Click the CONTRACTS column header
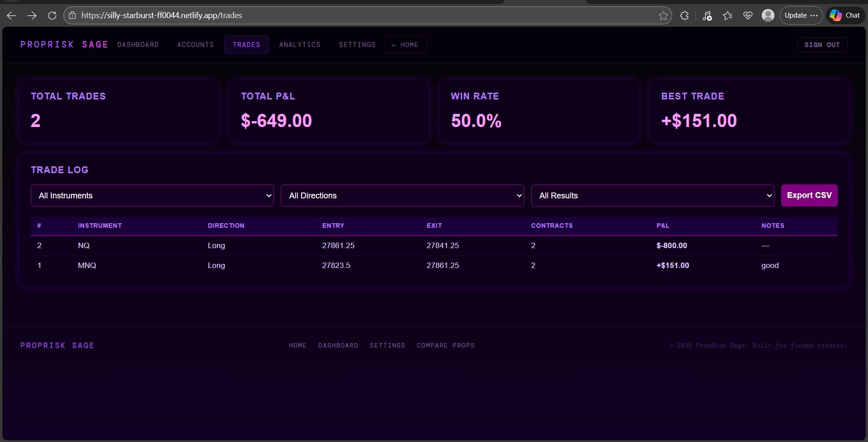The width and height of the screenshot is (868, 442). pos(552,226)
